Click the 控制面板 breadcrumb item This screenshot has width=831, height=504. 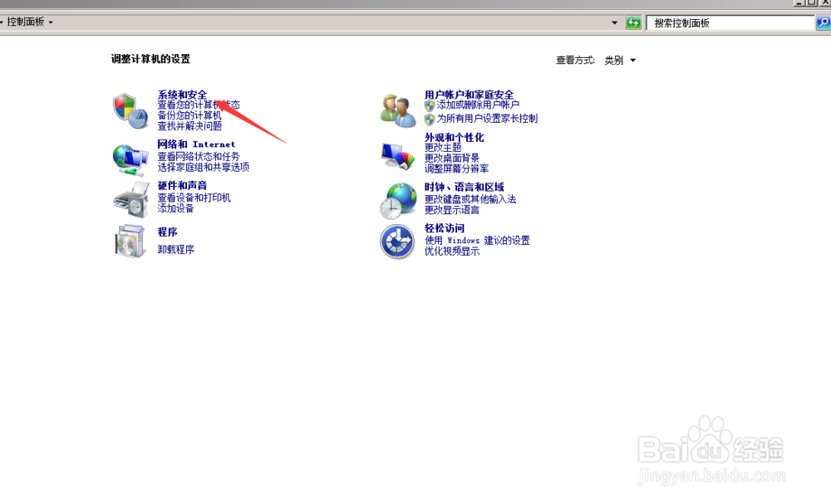tap(26, 22)
